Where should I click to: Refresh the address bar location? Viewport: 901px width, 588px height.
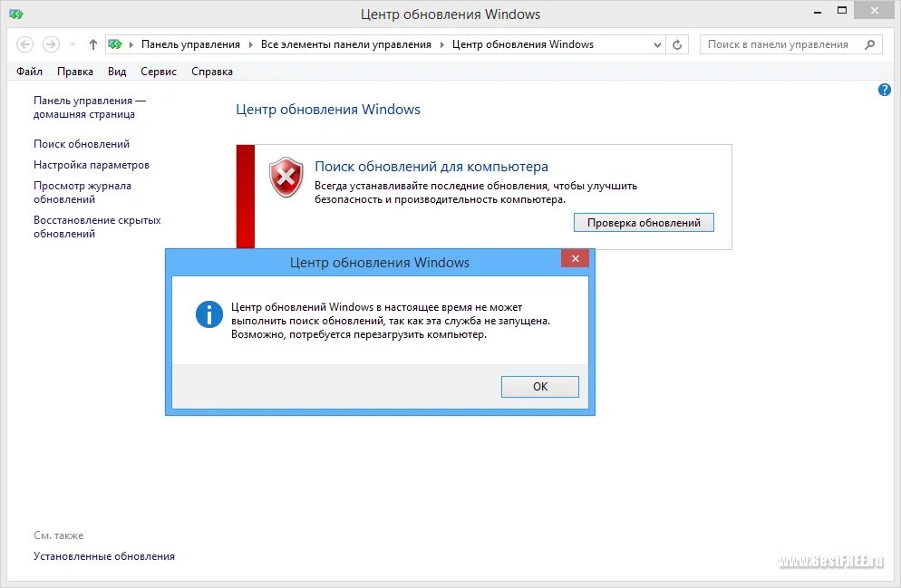[x=677, y=44]
